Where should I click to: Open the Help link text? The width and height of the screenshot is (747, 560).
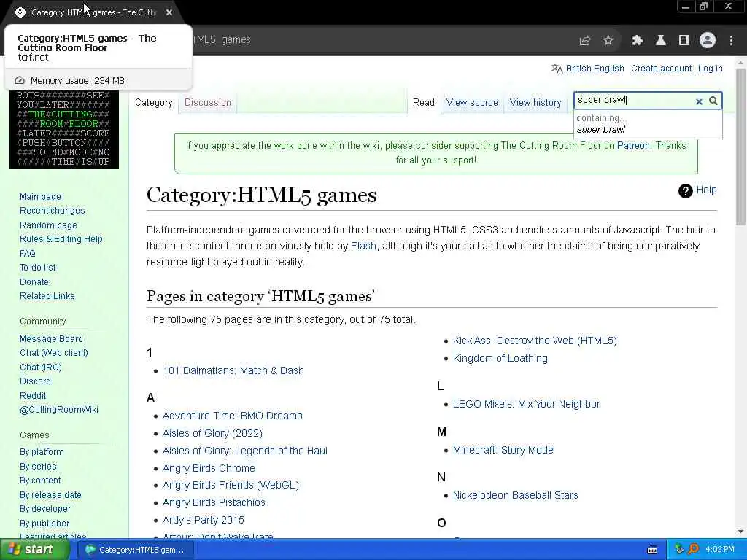coord(706,190)
